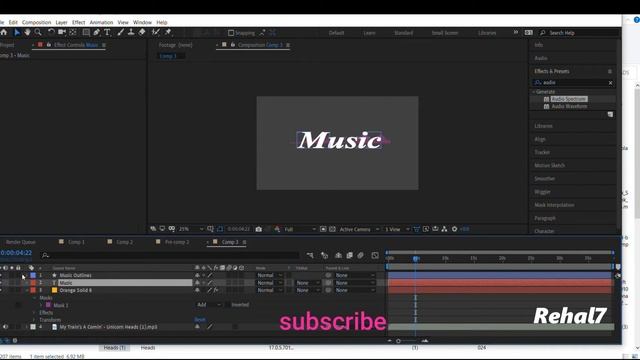Viewport: 640px width, 360px height.
Task: Collapse the Generate effects category
Action: 534,92
